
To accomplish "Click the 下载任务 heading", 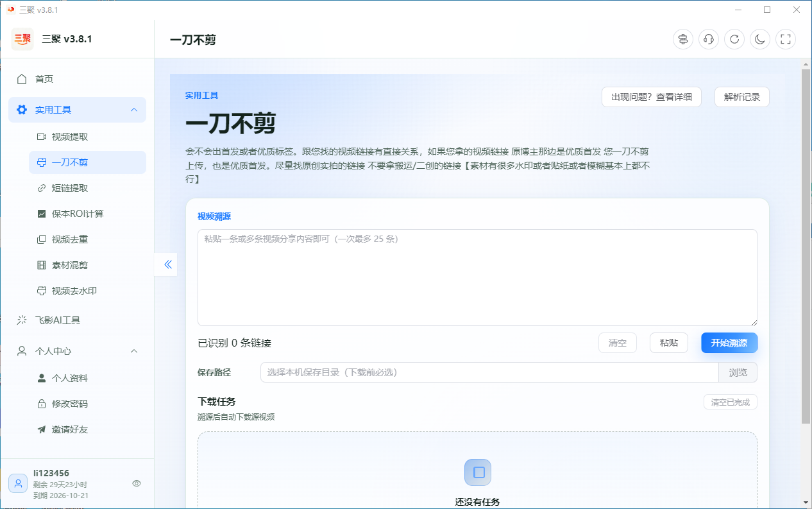I will [217, 401].
